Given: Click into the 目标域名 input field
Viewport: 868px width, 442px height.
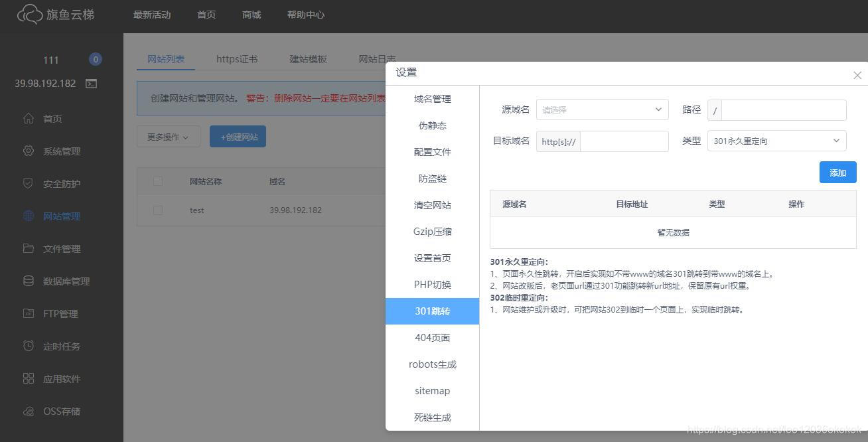Looking at the screenshot, I should (624, 141).
